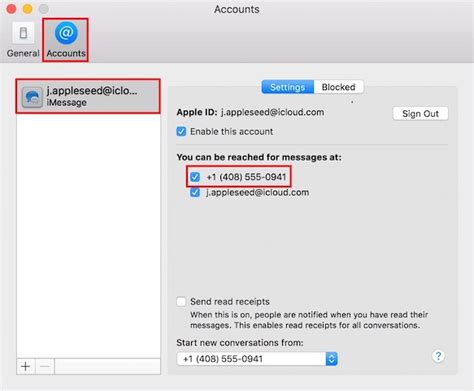
Task: Click the iMessage account bubble icon
Action: (x=32, y=97)
